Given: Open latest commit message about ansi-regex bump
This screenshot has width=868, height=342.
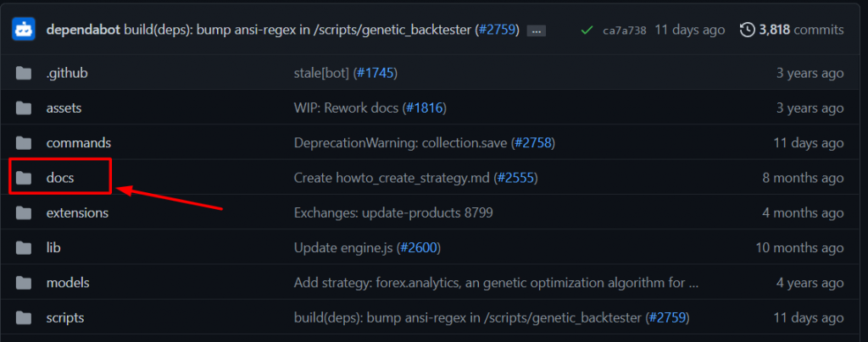Looking at the screenshot, I should click(x=299, y=30).
